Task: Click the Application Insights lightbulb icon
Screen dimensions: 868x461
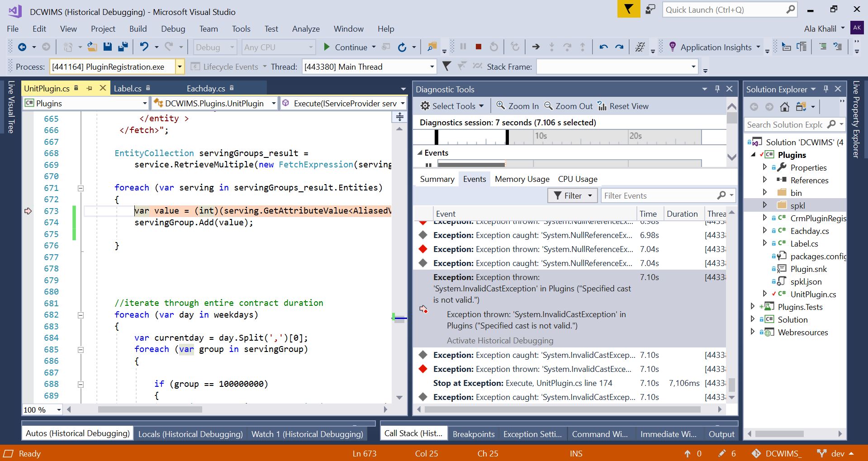Action: click(672, 47)
